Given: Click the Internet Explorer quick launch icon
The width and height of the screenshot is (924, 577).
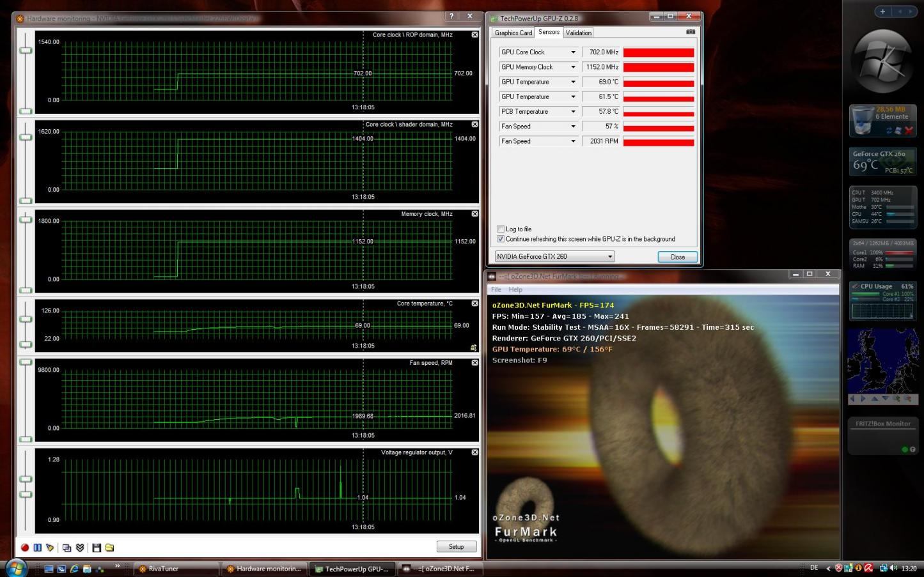Looking at the screenshot, I should [x=74, y=569].
